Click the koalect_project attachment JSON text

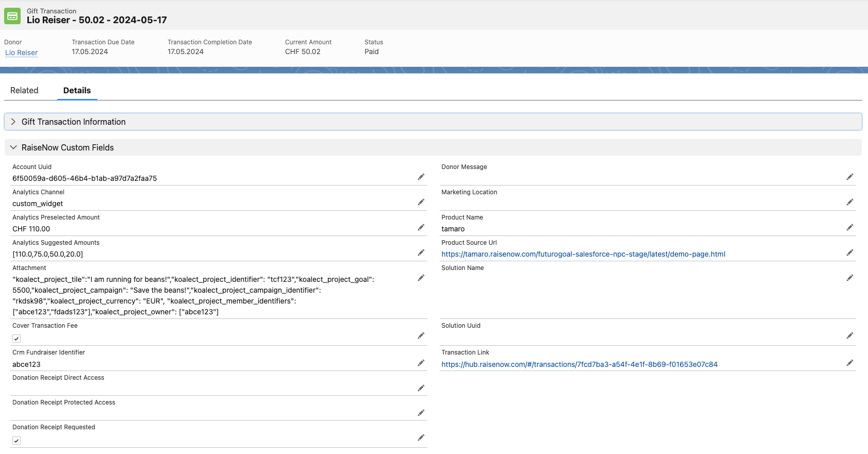pos(193,295)
